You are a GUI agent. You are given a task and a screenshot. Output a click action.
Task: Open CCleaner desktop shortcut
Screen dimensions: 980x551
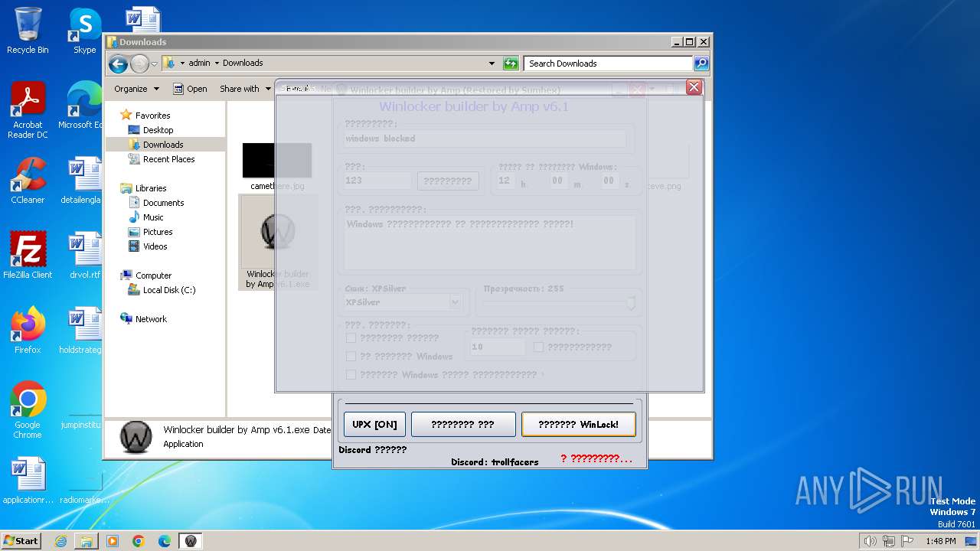[x=28, y=181]
